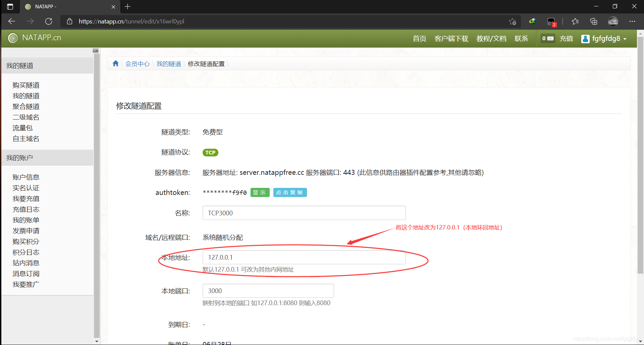
Task: Open 我的隧道 in sidebar list
Action: (26, 96)
